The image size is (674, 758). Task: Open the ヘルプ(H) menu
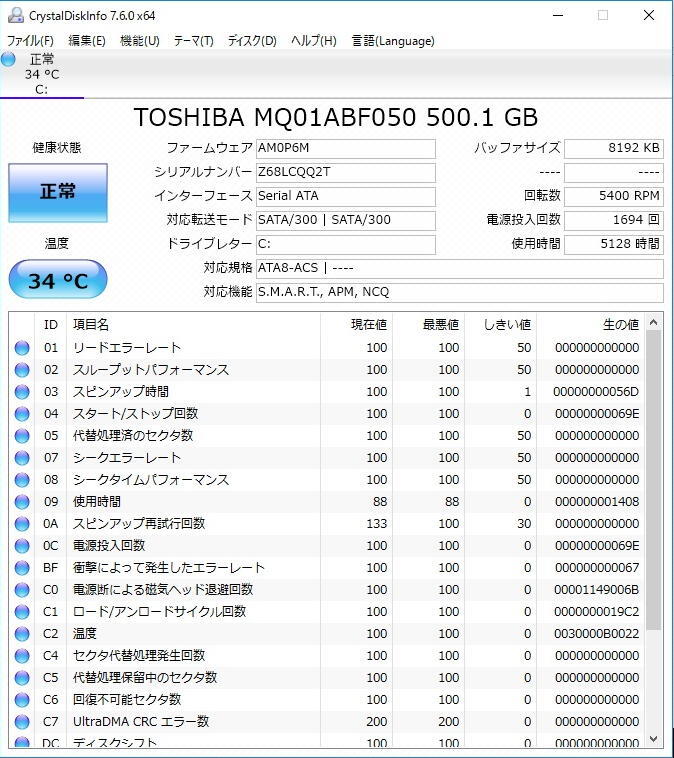point(314,41)
